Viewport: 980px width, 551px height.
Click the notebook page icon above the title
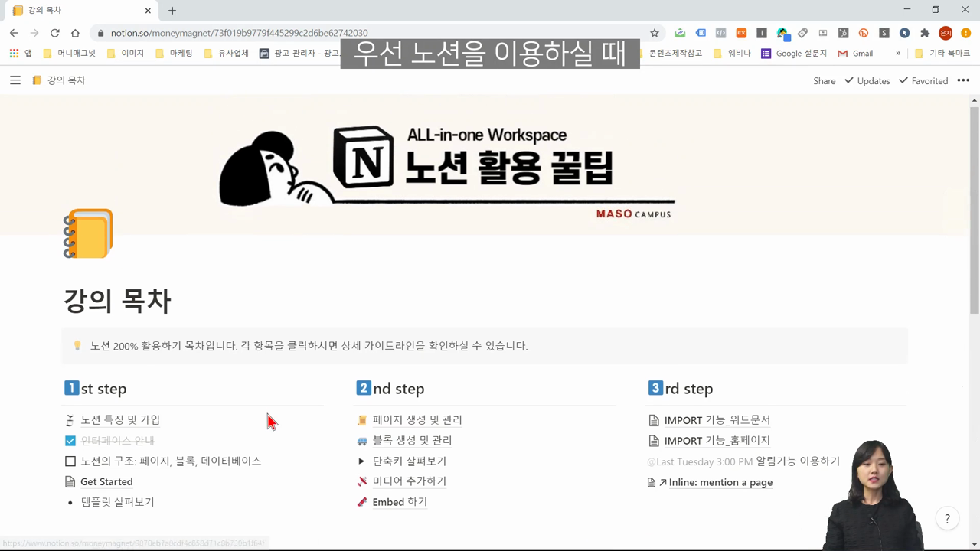tap(88, 233)
